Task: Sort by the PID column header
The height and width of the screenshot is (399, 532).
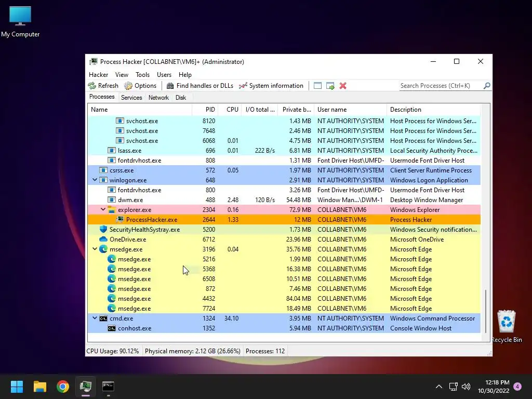Action: point(205,110)
